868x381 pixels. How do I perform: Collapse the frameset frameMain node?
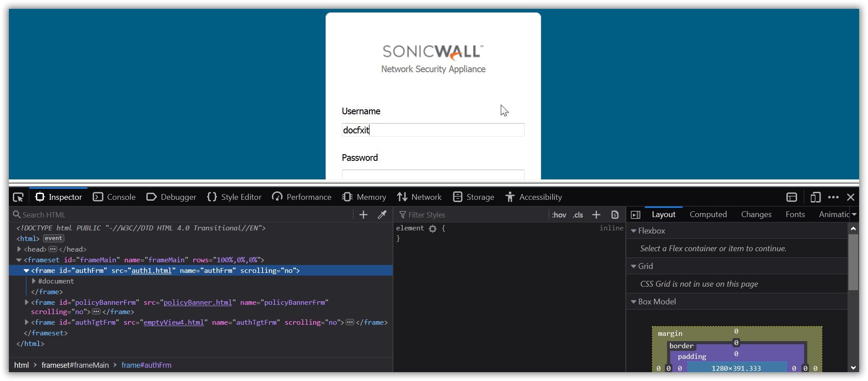[19, 260]
